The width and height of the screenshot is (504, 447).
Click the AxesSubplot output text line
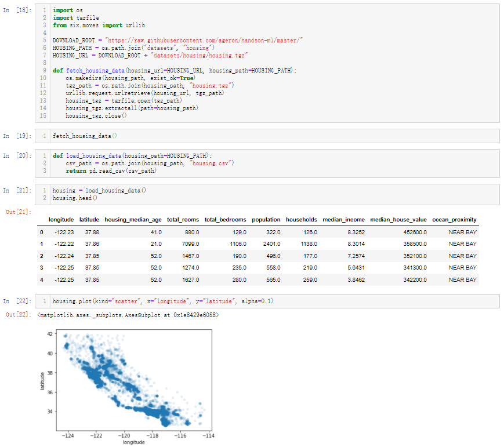tap(128, 315)
